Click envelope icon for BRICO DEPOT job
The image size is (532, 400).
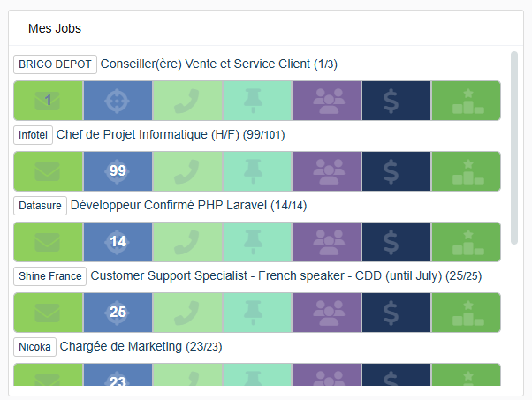48,101
